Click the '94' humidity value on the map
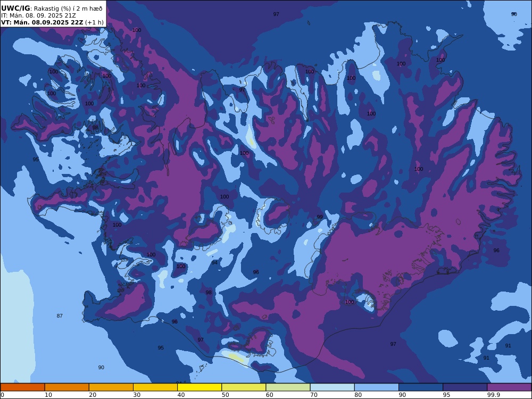Viewport: 532px width, 399px height. coord(214,263)
